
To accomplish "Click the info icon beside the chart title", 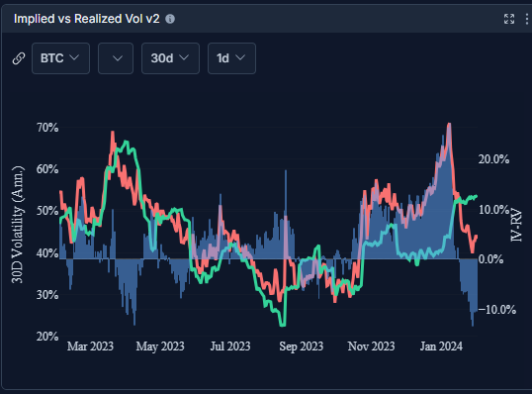I will click(170, 19).
